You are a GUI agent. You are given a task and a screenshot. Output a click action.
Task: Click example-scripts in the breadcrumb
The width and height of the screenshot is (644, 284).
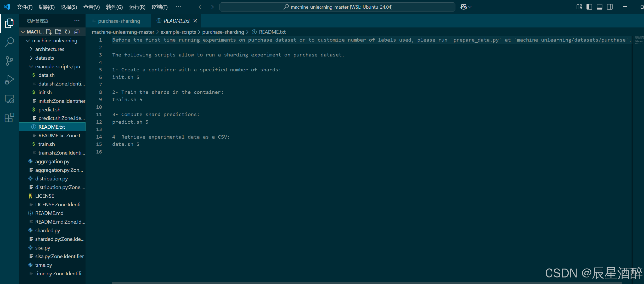(x=178, y=32)
